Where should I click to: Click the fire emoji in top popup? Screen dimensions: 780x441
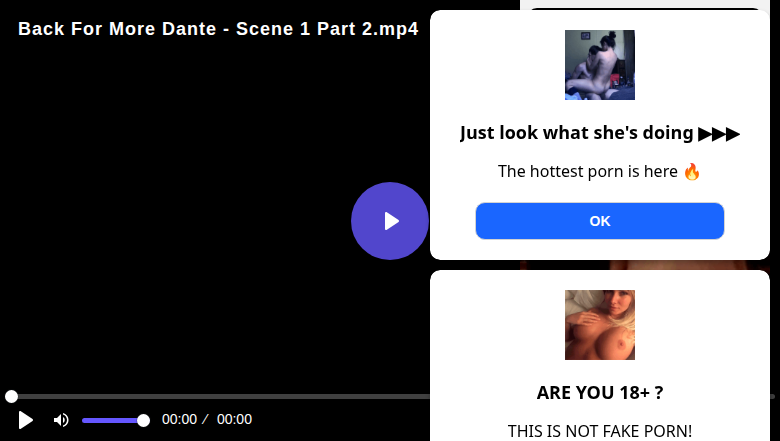click(692, 171)
